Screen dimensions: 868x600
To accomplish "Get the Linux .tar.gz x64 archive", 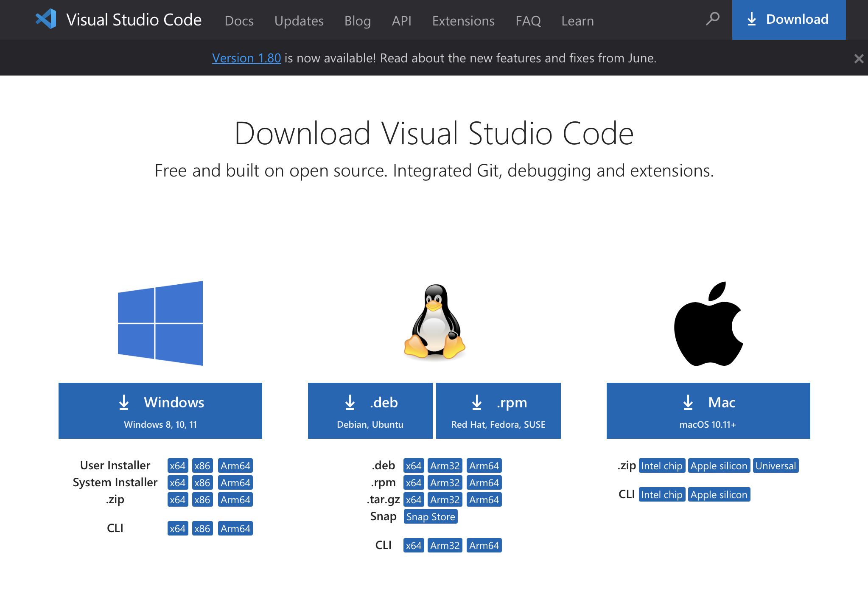I will click(x=414, y=500).
